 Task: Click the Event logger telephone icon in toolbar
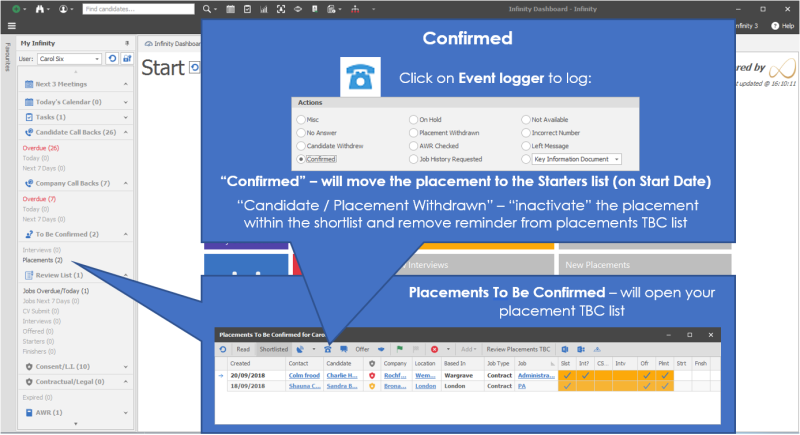click(327, 348)
